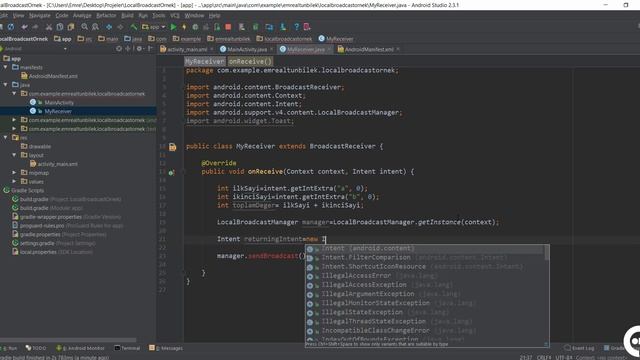This screenshot has width=640, height=360.
Task: Collapse the manifests folder
Action: point(5,67)
